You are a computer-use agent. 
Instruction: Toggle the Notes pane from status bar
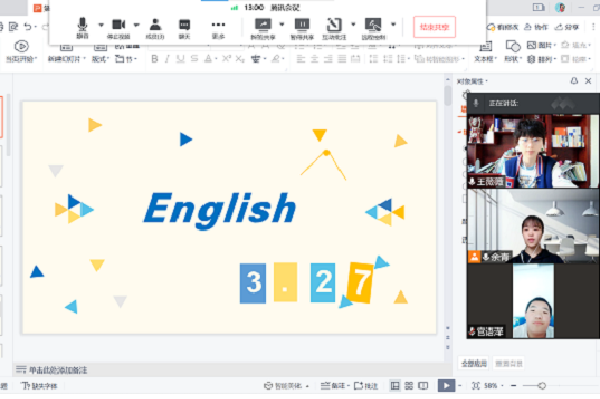(335, 386)
